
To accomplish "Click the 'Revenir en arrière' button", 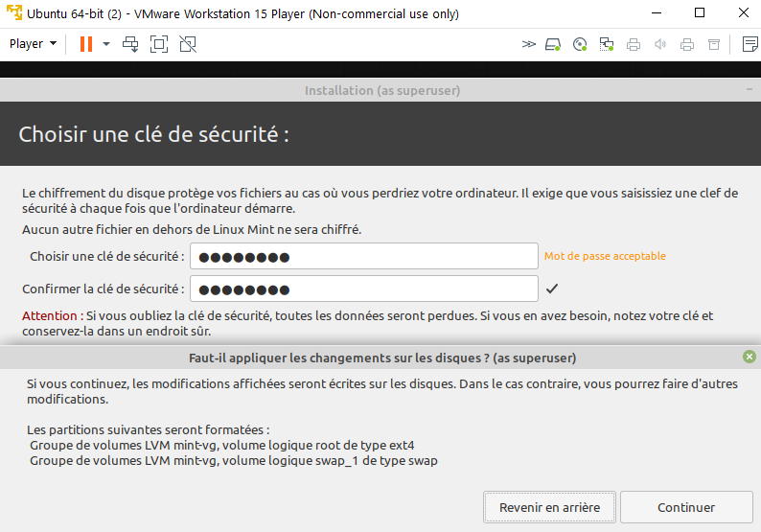I will (x=549, y=507).
